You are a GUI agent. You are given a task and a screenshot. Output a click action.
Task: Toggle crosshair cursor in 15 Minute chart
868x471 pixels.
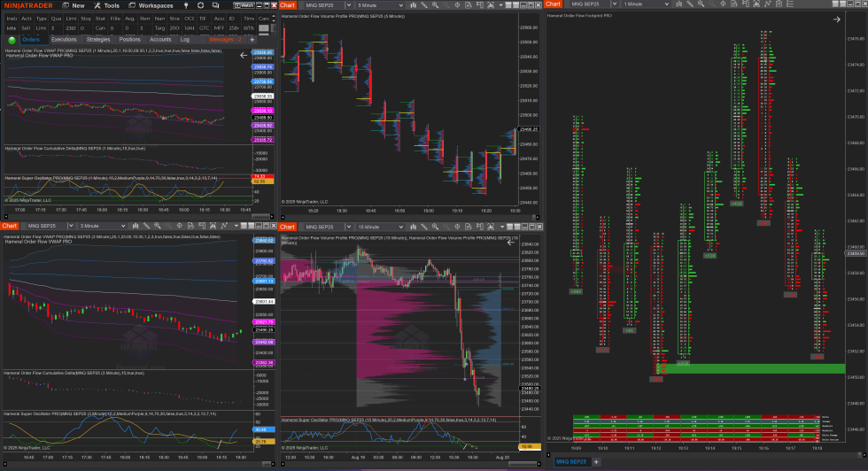tap(457, 227)
